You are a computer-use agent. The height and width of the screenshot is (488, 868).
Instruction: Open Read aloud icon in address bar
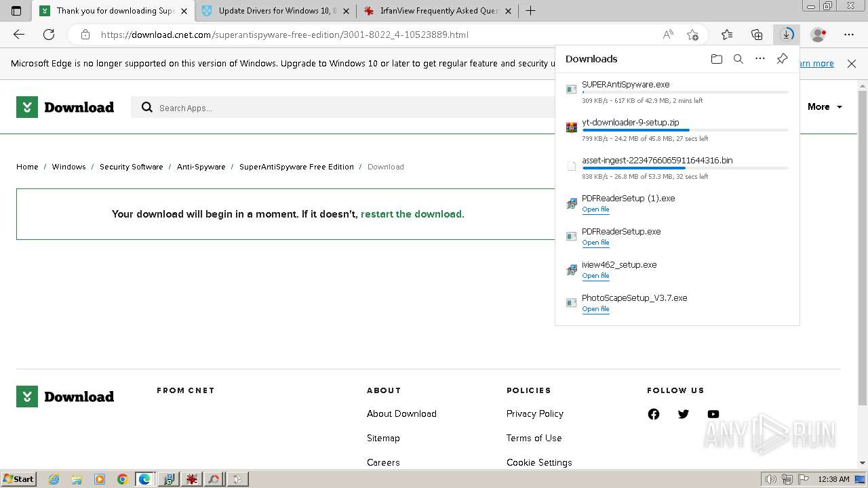pos(668,35)
